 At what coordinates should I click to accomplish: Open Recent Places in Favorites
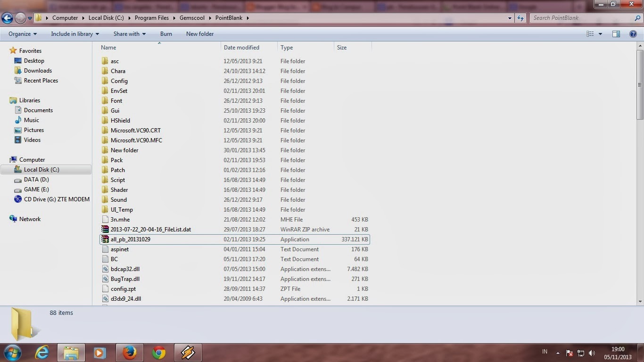[x=41, y=81]
